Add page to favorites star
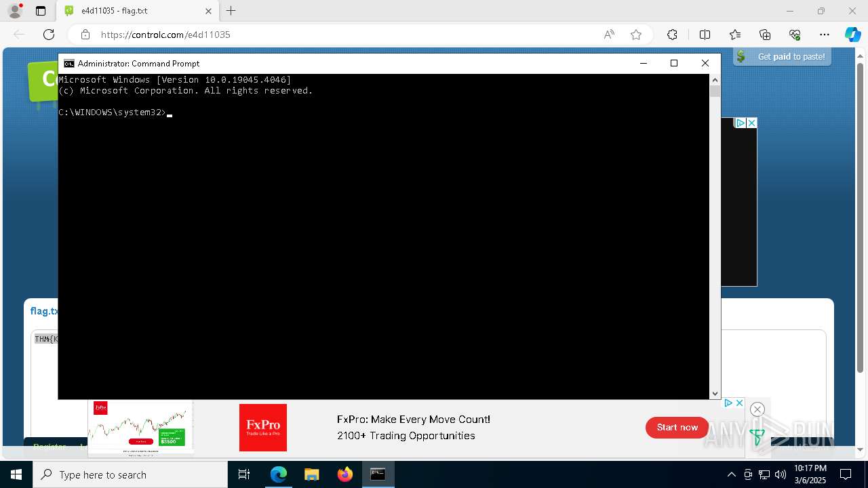This screenshot has width=868, height=488. [636, 35]
